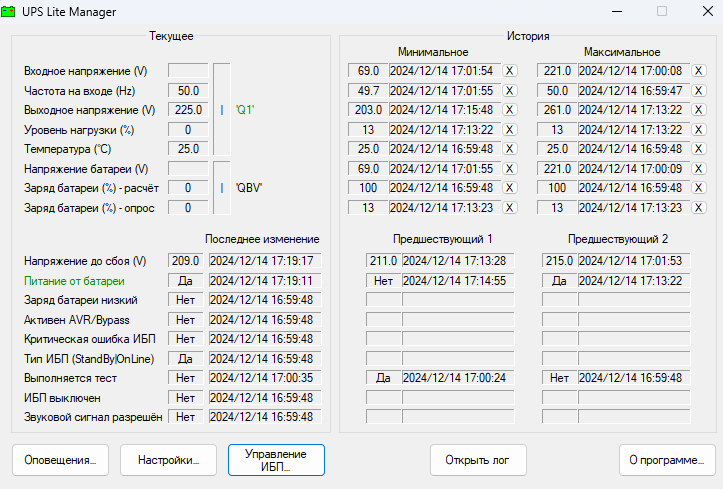Reset minimum input voltage with X button

(510, 71)
